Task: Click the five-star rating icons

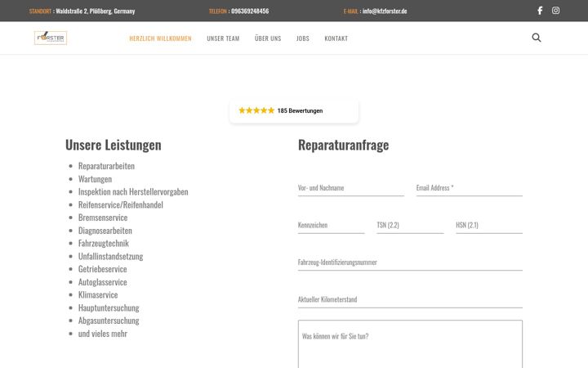Action: (256, 110)
